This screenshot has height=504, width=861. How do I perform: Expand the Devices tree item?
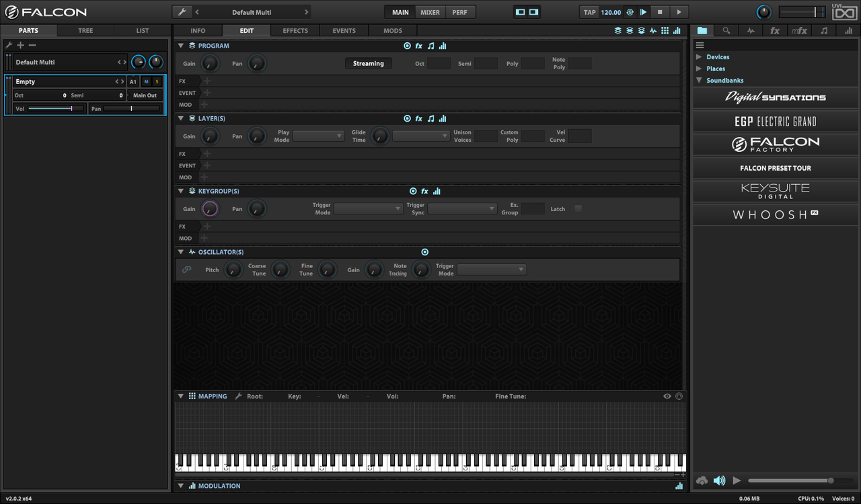[x=699, y=57]
